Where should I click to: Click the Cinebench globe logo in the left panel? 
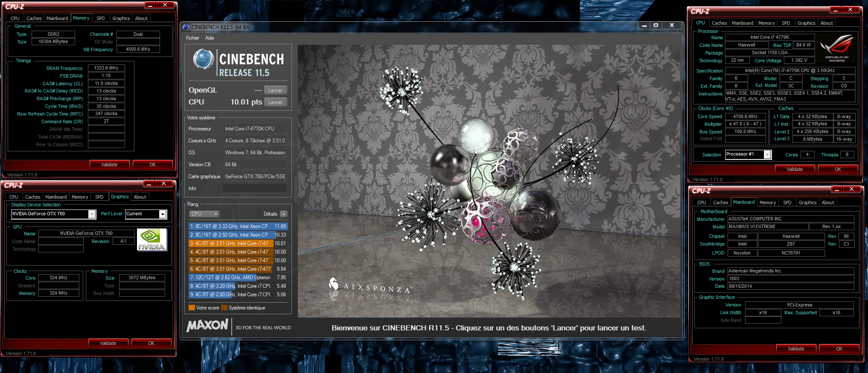tap(204, 59)
